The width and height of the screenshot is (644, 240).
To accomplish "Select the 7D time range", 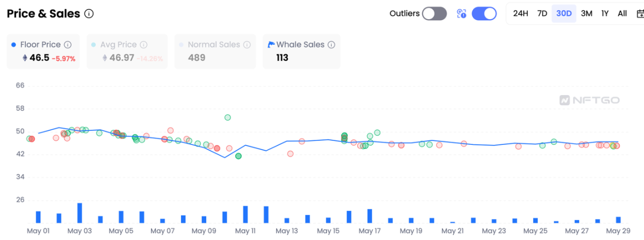I will (542, 13).
